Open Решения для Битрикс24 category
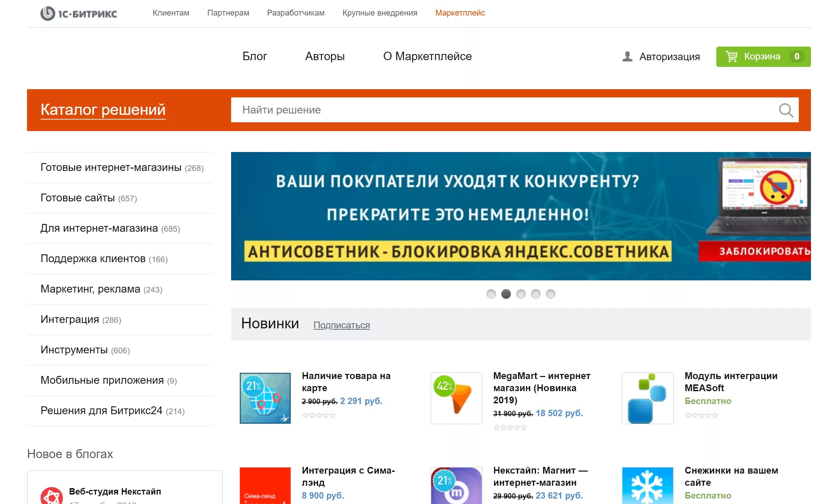Image resolution: width=838 pixels, height=504 pixels. [101, 410]
